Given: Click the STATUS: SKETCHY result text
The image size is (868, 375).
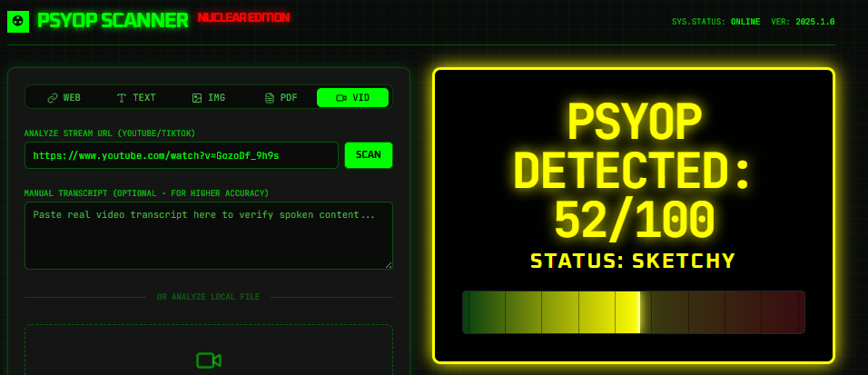Looking at the screenshot, I should click(633, 261).
